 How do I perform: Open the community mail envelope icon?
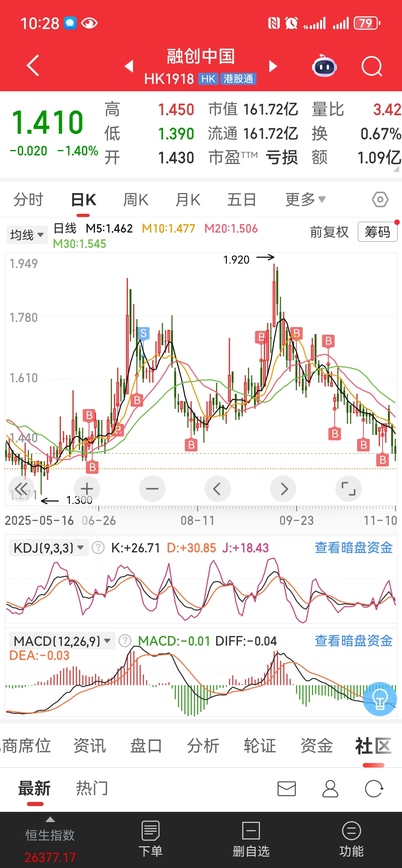(x=287, y=789)
